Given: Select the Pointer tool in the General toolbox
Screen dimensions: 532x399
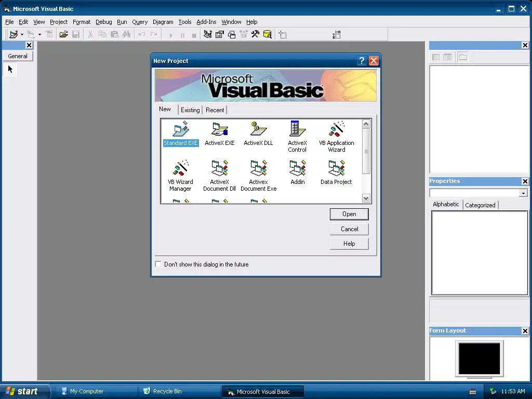Looking at the screenshot, I should click(10, 70).
